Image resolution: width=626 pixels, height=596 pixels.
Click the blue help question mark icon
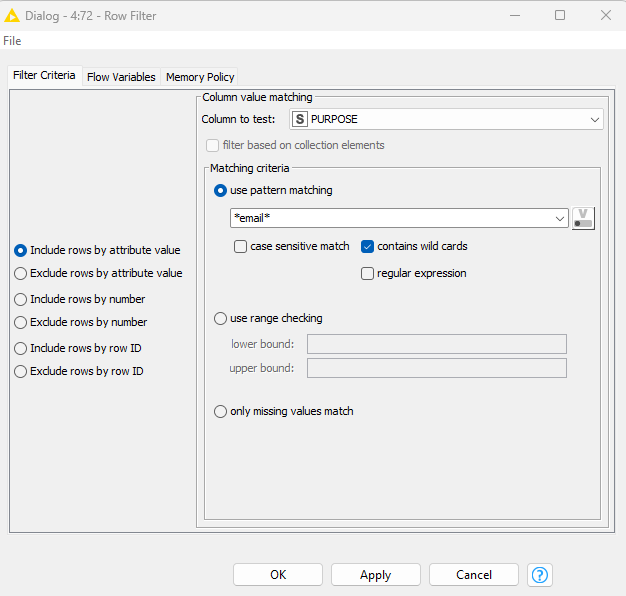tap(540, 575)
